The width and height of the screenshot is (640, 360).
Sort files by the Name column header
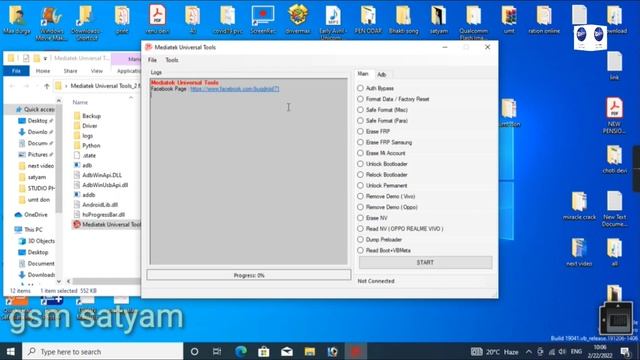[x=80, y=102]
